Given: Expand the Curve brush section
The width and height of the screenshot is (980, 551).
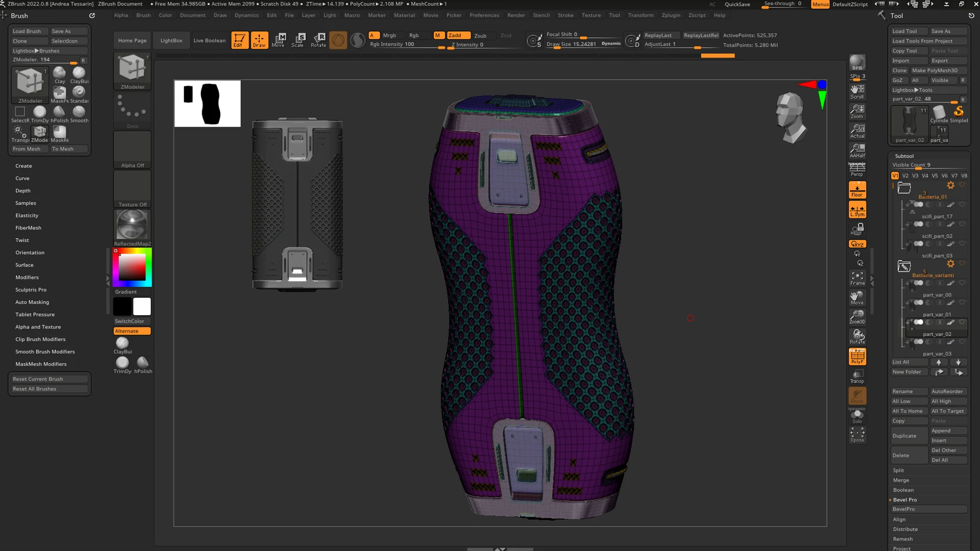Looking at the screenshot, I should 22,178.
